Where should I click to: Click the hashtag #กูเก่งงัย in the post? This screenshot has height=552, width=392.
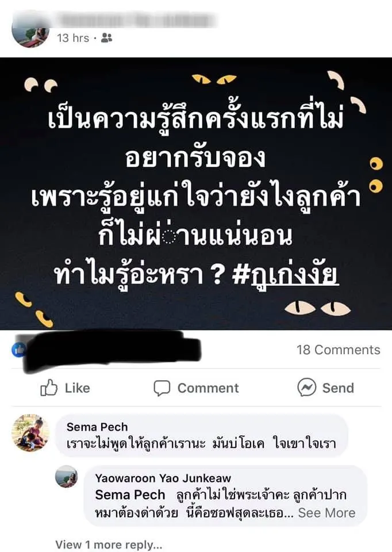coord(286,275)
